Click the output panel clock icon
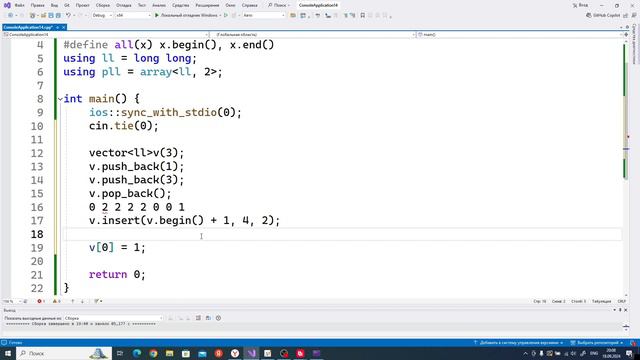The width and height of the screenshot is (640, 360). tap(218, 318)
